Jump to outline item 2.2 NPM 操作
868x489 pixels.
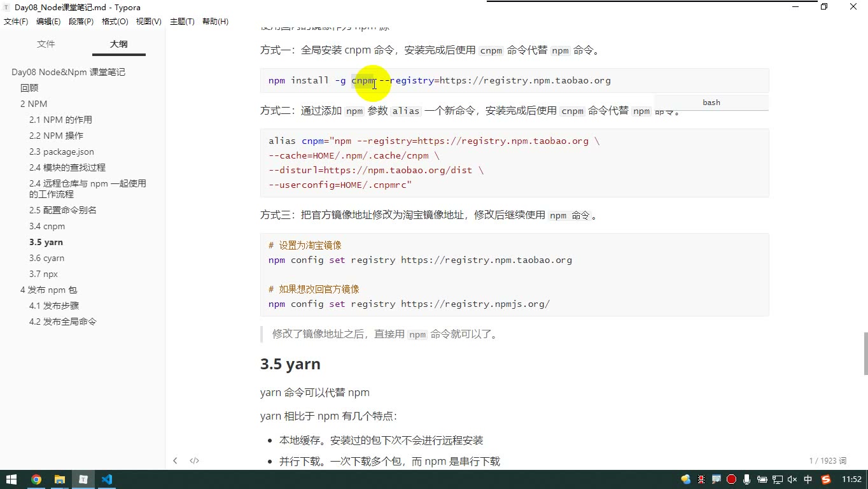pyautogui.click(x=56, y=136)
